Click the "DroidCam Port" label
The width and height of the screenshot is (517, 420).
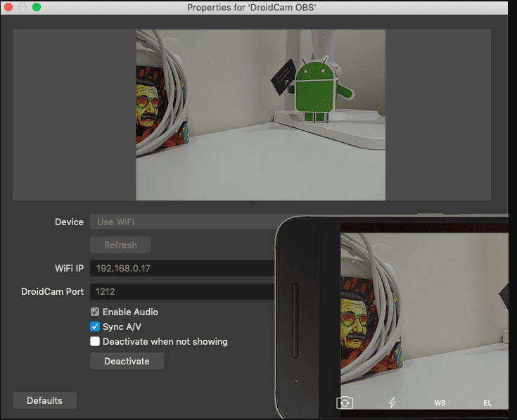point(52,291)
